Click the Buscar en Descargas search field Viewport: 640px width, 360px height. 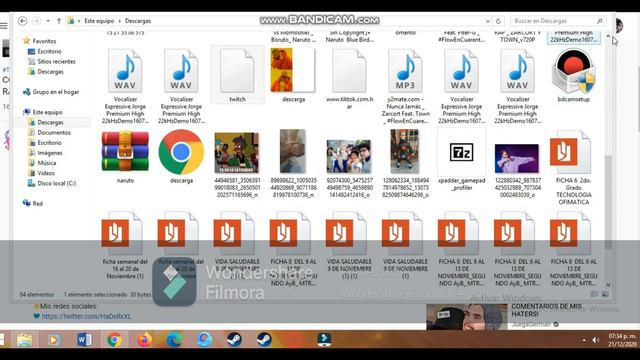(x=558, y=20)
